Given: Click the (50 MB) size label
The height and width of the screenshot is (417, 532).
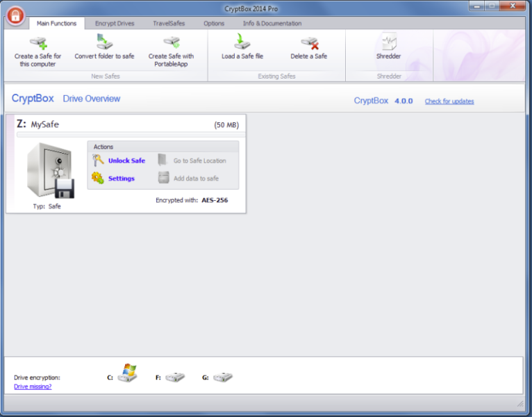Looking at the screenshot, I should click(x=226, y=125).
